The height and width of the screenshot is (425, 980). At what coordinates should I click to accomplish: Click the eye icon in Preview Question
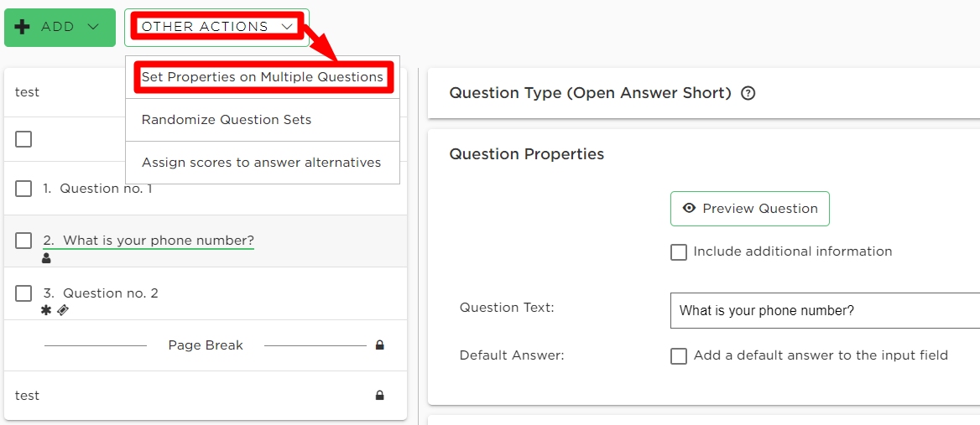coord(690,209)
